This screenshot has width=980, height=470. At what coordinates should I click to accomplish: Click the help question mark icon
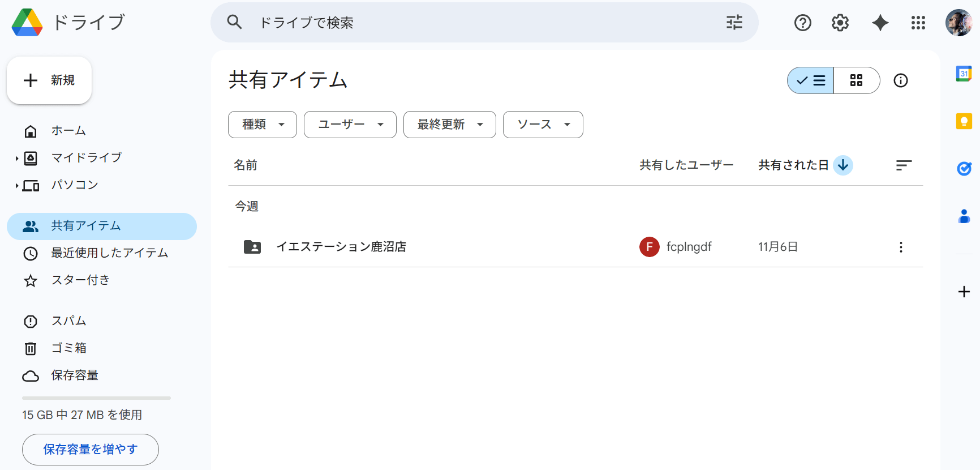click(802, 23)
